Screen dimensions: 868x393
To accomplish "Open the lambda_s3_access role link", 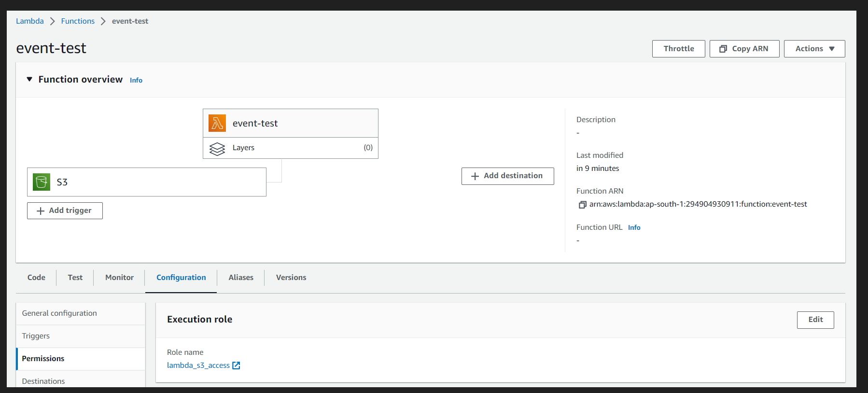I will click(x=198, y=365).
